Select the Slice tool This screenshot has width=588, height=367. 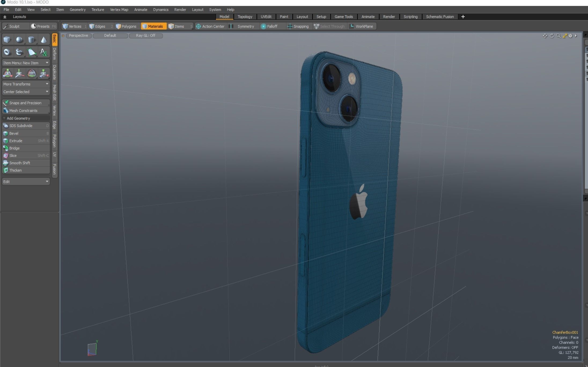point(26,155)
